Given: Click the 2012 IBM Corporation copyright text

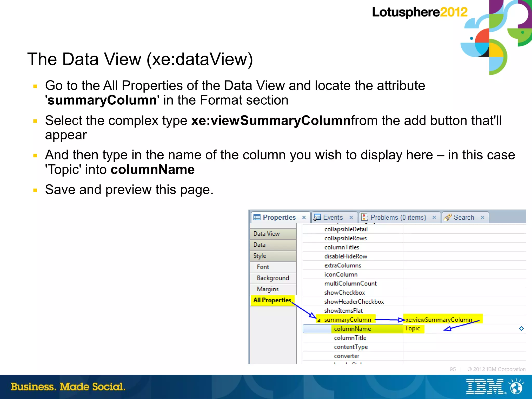Looking at the screenshot, I should coord(496,369).
